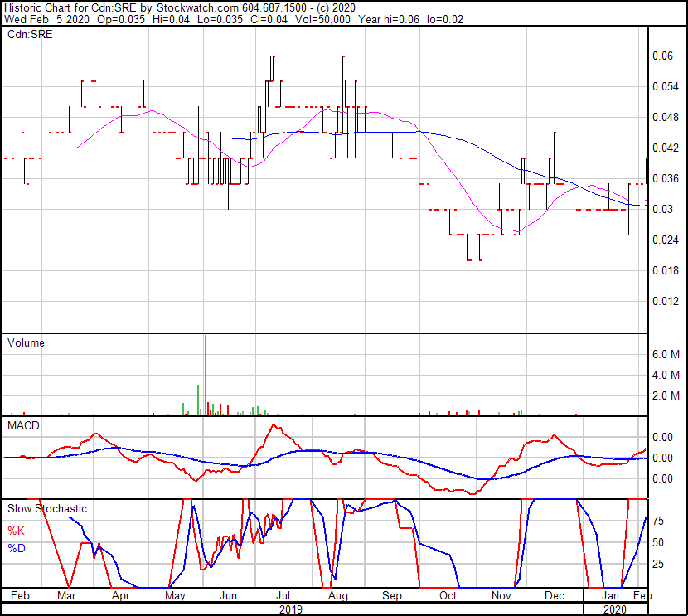
Task: Click the 6.0 M volume axis label
Action: [x=666, y=354]
